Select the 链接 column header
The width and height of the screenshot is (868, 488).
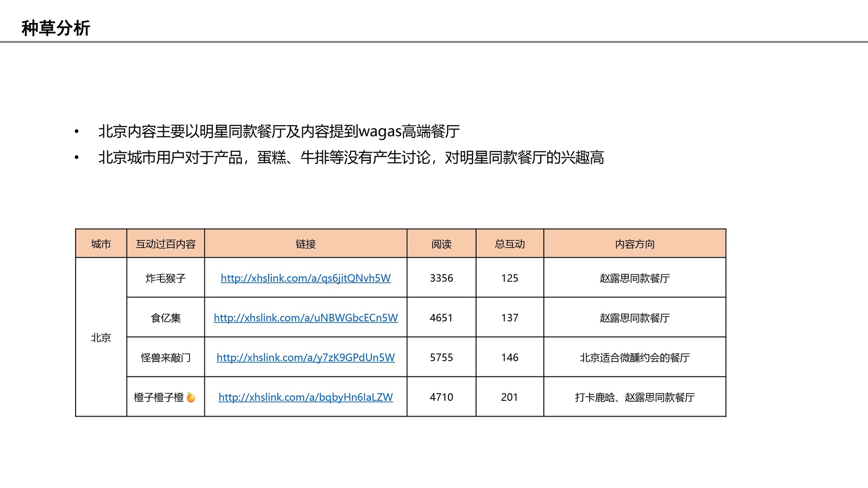click(x=306, y=244)
